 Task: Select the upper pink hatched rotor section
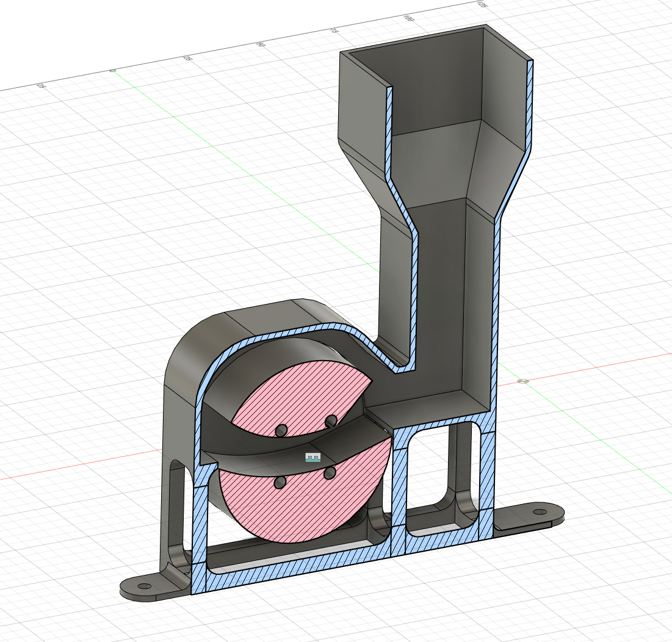(302, 398)
